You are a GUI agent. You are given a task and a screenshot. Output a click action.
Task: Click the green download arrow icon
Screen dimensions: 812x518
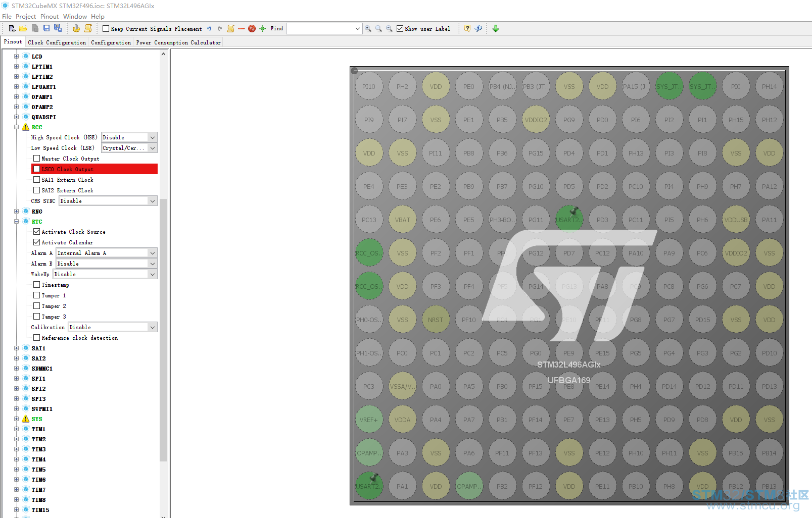pyautogui.click(x=496, y=29)
